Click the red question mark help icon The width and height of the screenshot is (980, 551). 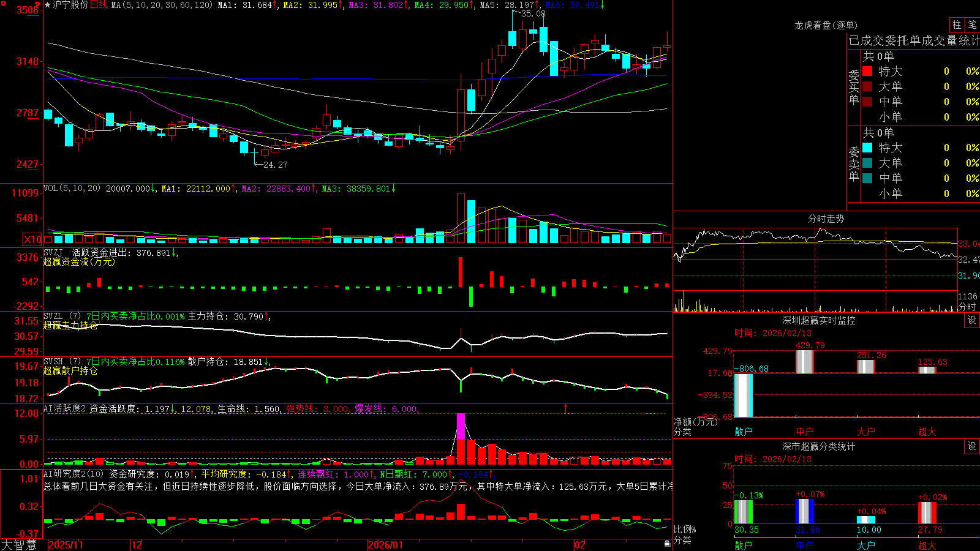[38, 4]
